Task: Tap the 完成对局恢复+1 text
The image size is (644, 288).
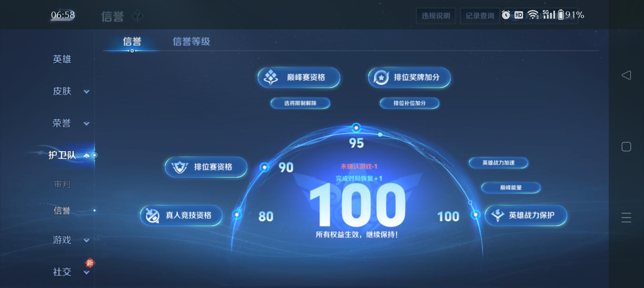Action: point(359,178)
